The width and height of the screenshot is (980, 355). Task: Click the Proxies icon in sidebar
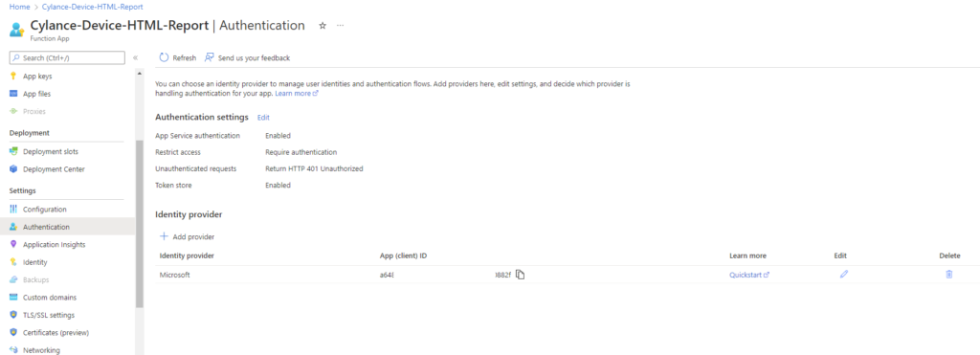[13, 111]
